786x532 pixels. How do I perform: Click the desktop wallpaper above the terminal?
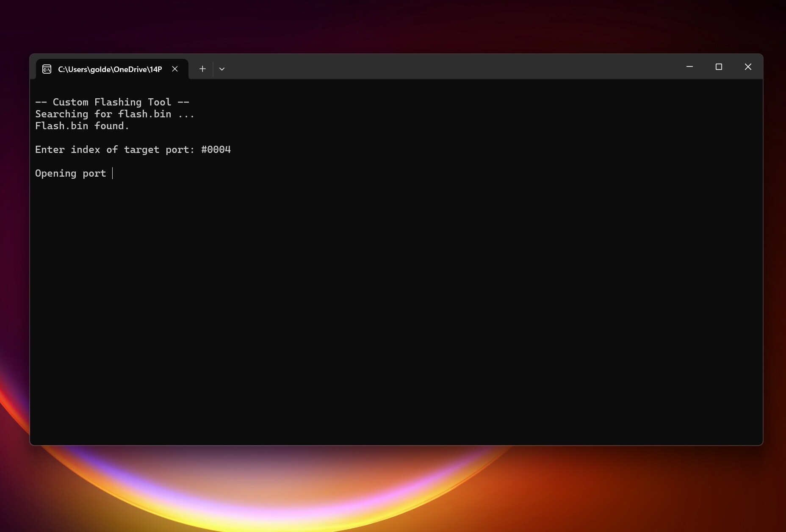(x=393, y=25)
